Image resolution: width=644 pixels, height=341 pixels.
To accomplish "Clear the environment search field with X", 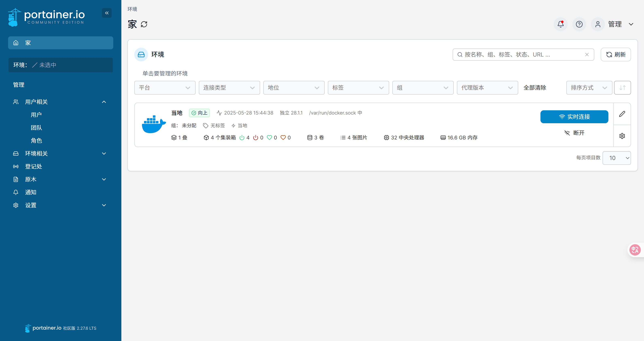I will (x=587, y=54).
